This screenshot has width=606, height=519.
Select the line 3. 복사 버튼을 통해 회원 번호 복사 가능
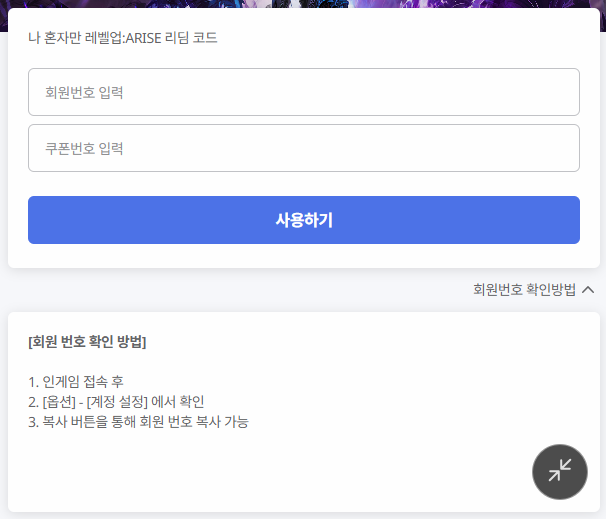[138, 422]
